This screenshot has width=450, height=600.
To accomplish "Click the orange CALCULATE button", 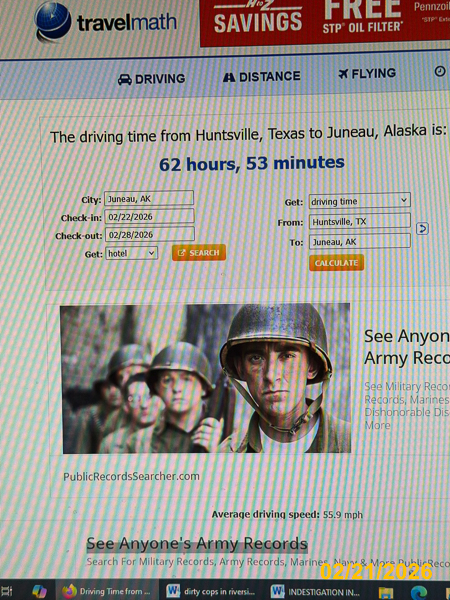I will click(336, 263).
